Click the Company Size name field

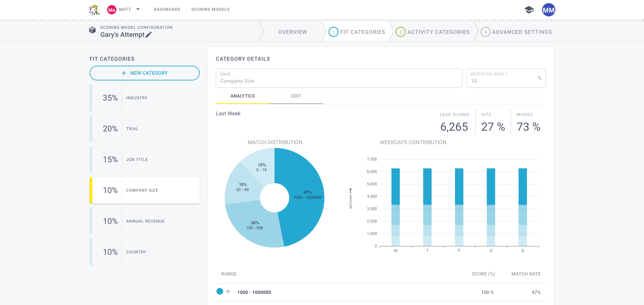point(339,81)
